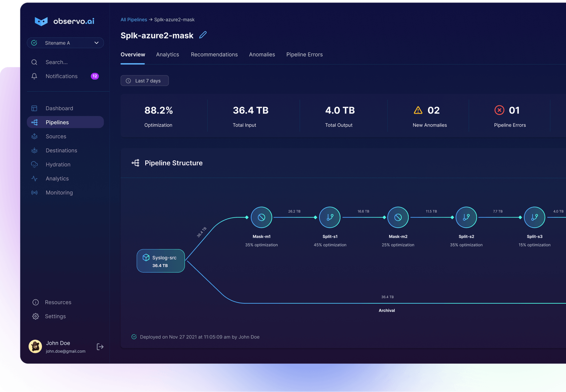Open the Resources page
The height and width of the screenshot is (392, 566).
(x=58, y=302)
